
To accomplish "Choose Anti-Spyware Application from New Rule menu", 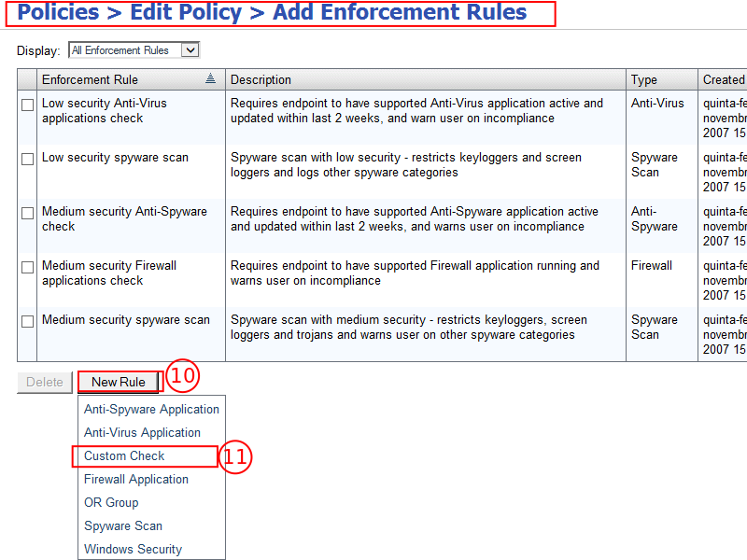I will (x=151, y=409).
